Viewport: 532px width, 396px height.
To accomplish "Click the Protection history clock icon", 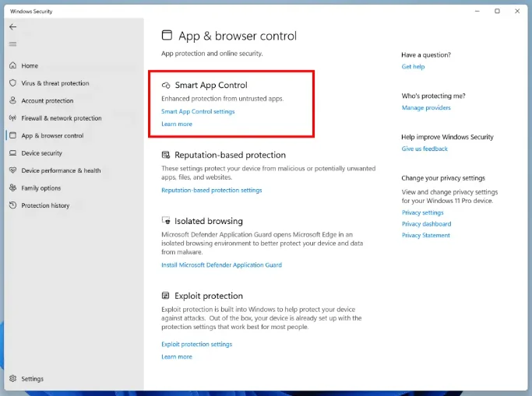I will click(x=13, y=205).
